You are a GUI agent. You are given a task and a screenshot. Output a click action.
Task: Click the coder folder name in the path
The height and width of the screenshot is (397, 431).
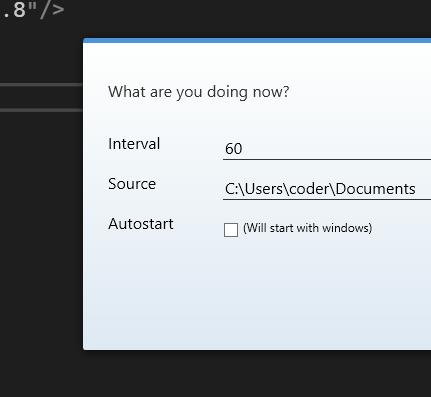(x=309, y=189)
